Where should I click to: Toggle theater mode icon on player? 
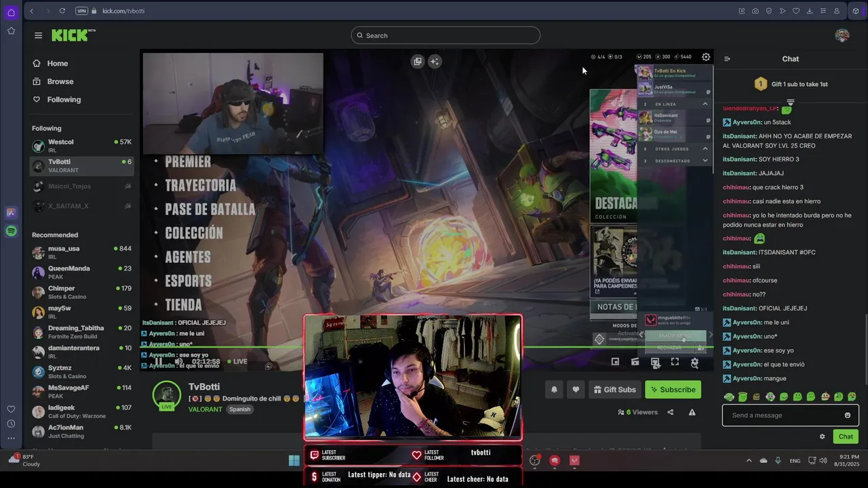point(655,362)
